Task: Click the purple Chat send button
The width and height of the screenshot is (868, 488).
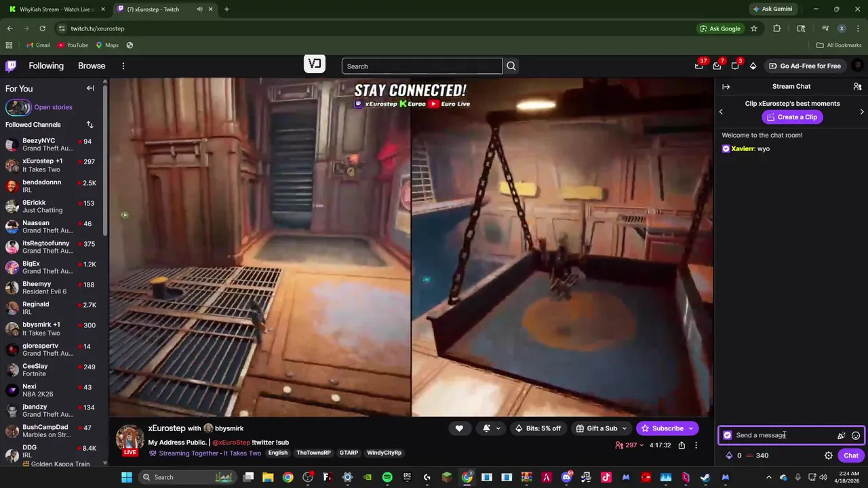Action: point(851,455)
